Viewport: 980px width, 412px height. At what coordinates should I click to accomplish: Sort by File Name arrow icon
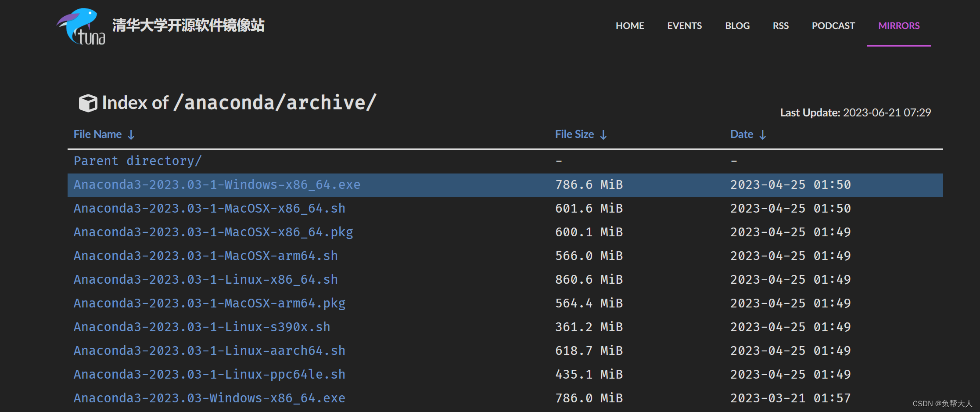[x=131, y=135]
